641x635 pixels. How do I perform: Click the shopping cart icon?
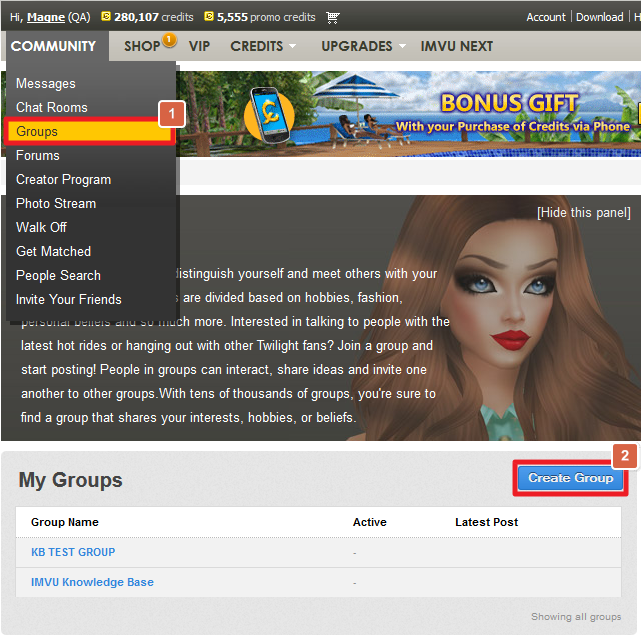click(333, 17)
